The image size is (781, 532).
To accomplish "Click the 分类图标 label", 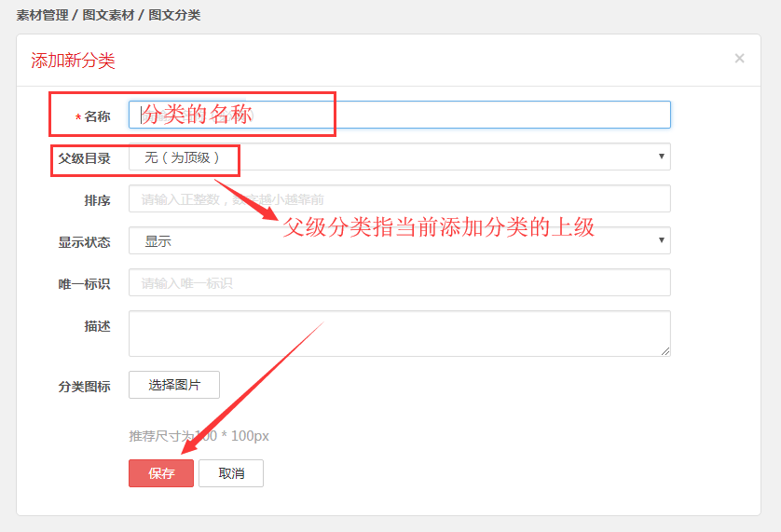I will pos(85,387).
